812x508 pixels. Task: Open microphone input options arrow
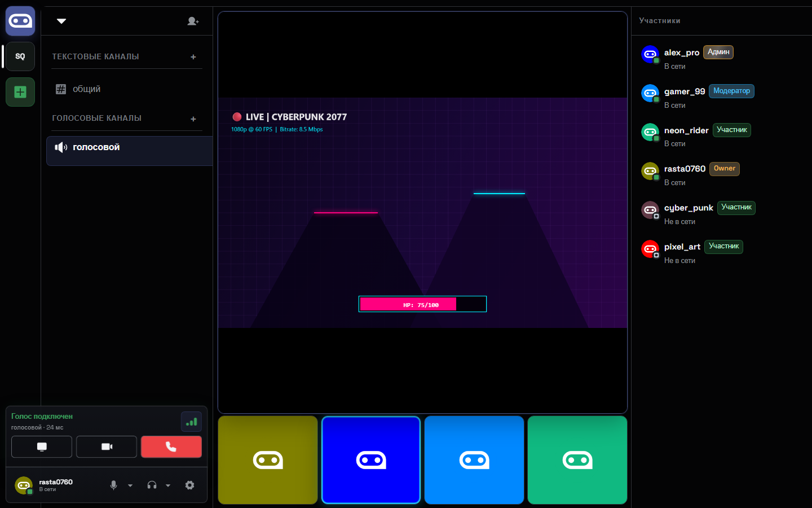pos(130,485)
